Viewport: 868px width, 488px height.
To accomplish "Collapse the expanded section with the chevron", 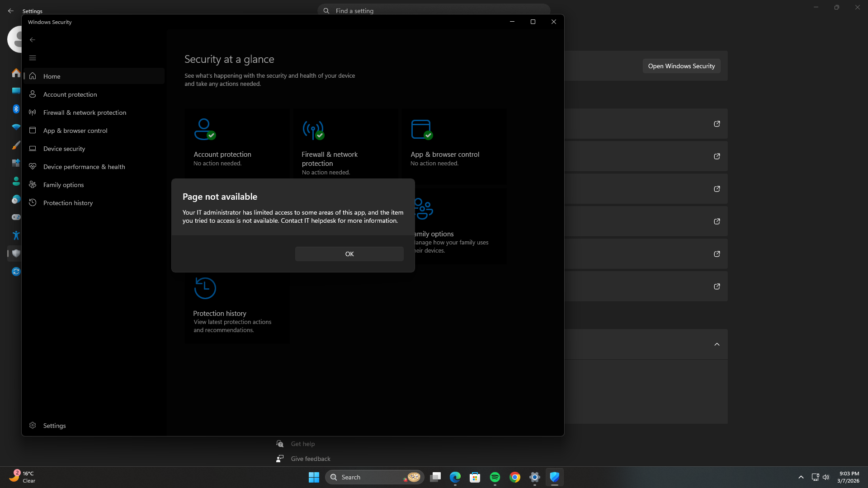I will pos(717,344).
